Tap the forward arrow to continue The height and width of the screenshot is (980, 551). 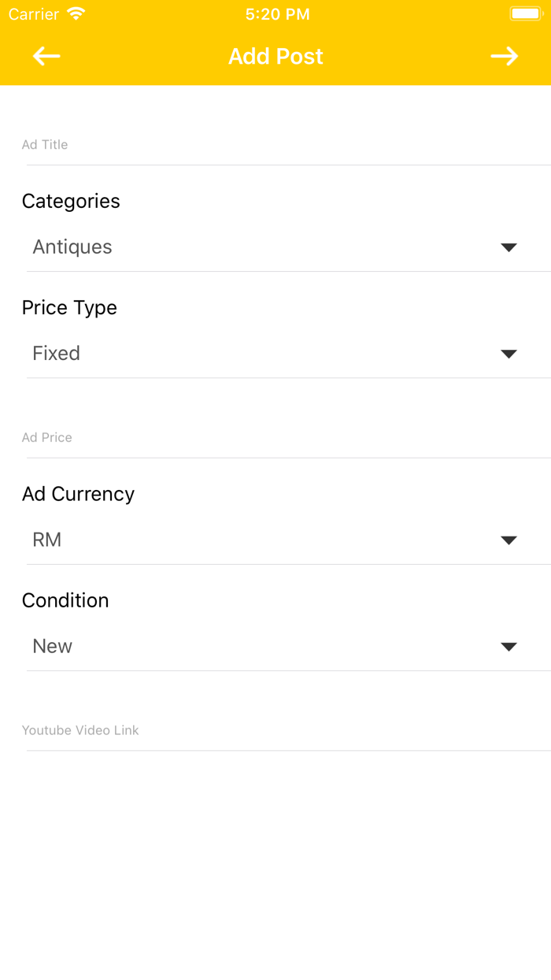point(504,56)
